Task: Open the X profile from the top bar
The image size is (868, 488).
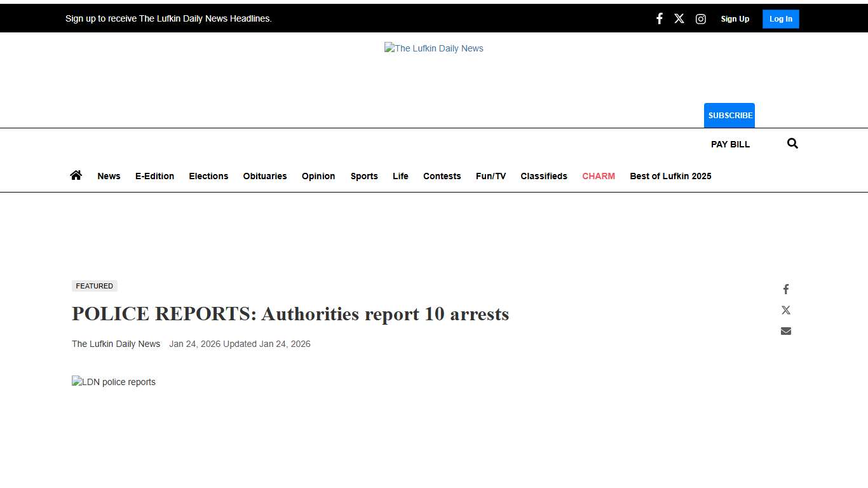Action: tap(679, 18)
